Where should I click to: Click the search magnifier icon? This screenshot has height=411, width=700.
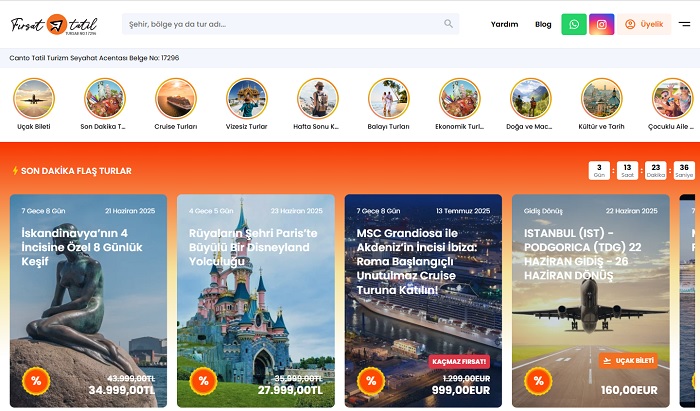point(448,24)
